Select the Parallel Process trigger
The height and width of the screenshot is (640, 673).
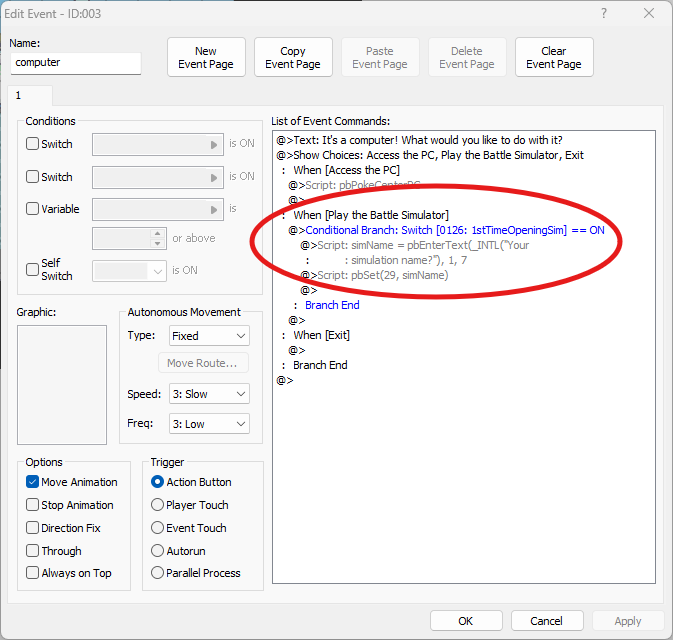pyautogui.click(x=158, y=573)
